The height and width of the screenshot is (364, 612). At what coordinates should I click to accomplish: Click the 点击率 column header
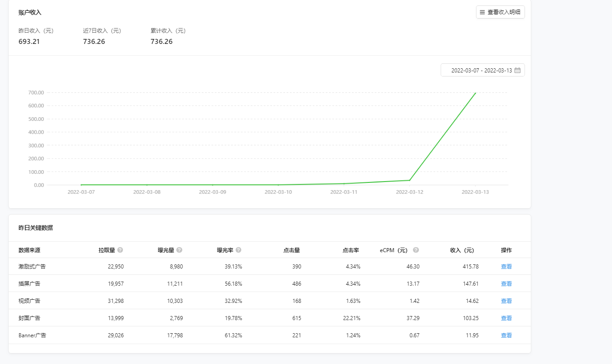(x=351, y=250)
